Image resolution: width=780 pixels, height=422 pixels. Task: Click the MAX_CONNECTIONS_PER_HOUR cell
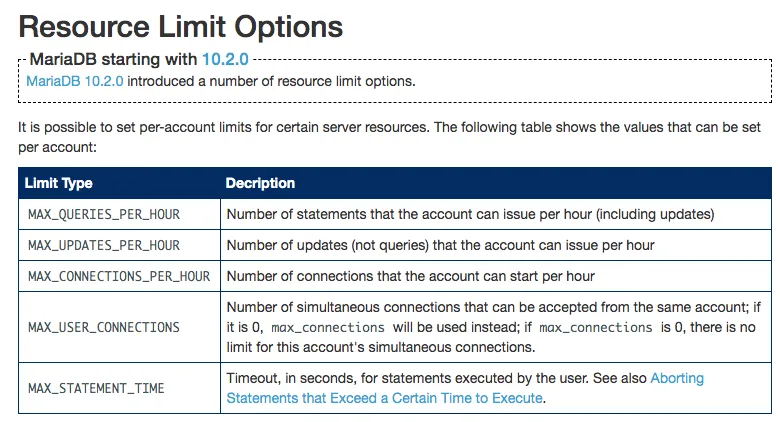pos(119,276)
